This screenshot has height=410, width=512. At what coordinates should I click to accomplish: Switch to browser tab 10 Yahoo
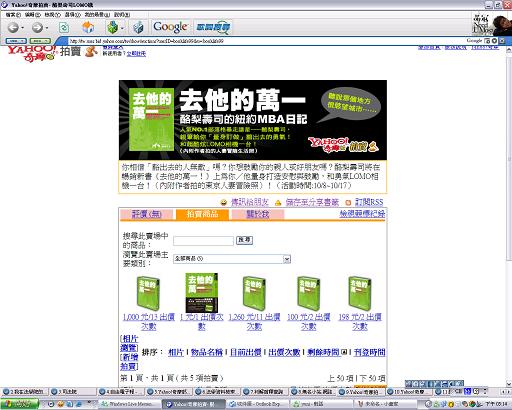click(409, 392)
